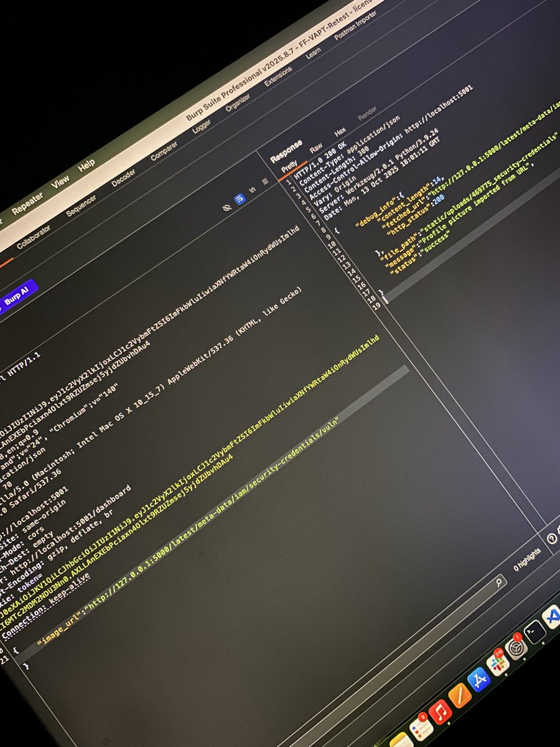Viewport: 560px width, 747px height.
Task: Click the "file_path" line in response
Action: (470, 195)
